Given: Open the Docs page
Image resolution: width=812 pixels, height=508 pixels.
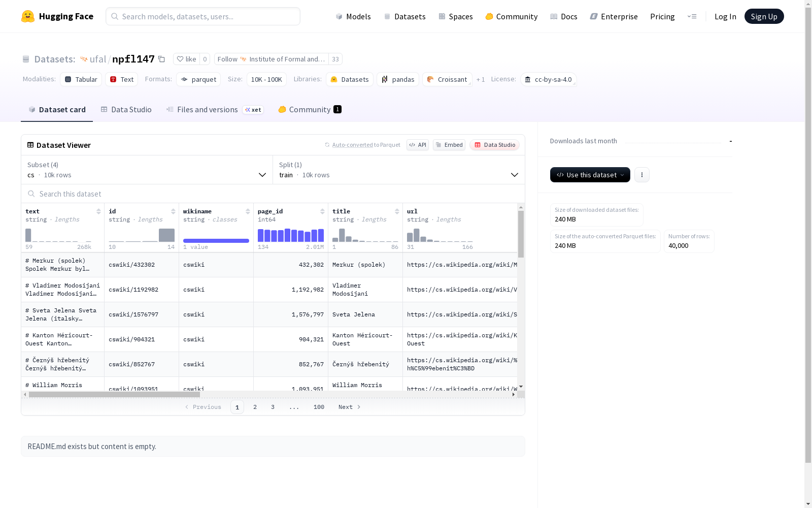Looking at the screenshot, I should pyautogui.click(x=564, y=16).
